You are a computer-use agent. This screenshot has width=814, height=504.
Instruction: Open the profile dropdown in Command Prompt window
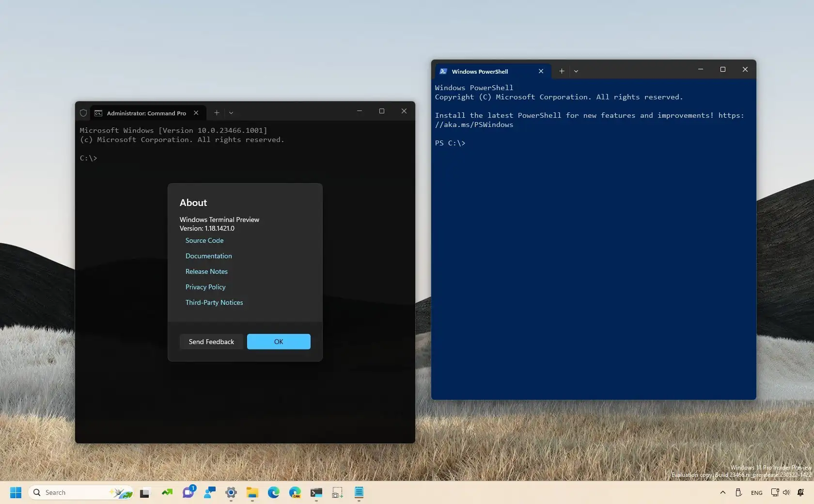(231, 113)
